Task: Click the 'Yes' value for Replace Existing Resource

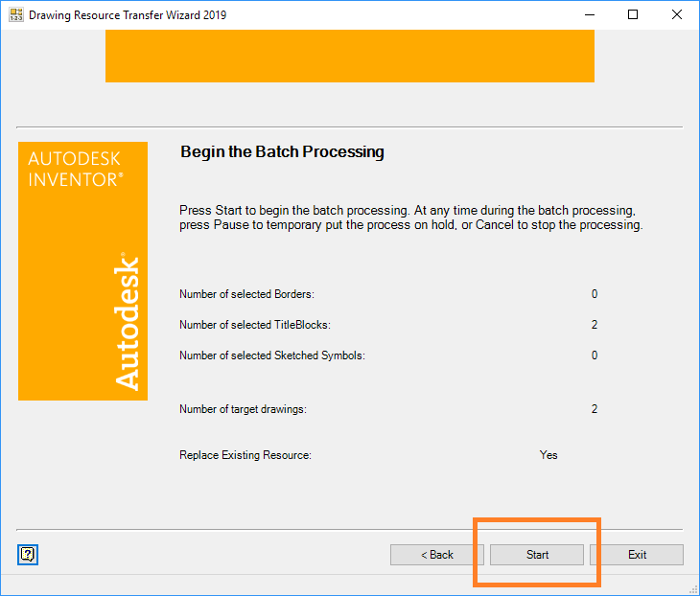Action: coord(548,455)
